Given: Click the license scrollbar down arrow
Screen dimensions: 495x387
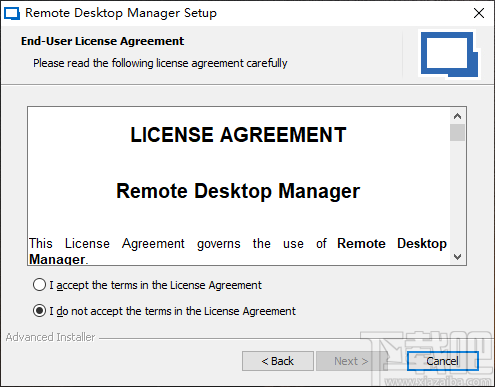Looking at the screenshot, I should (458, 257).
